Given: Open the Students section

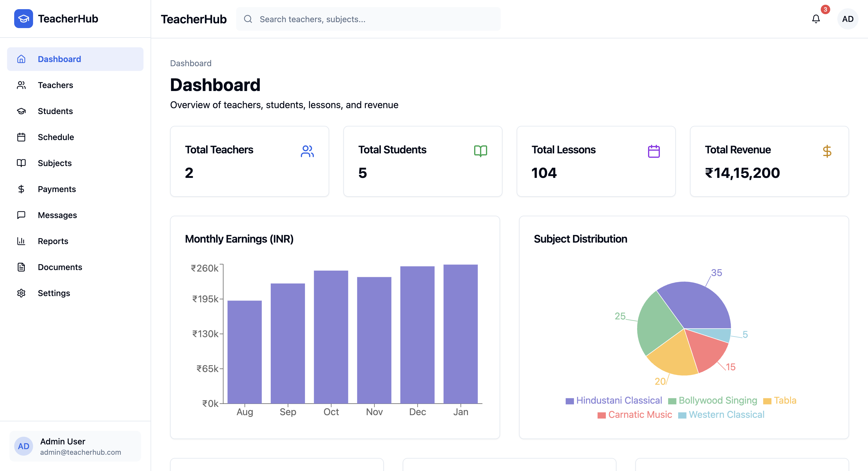Looking at the screenshot, I should point(75,111).
